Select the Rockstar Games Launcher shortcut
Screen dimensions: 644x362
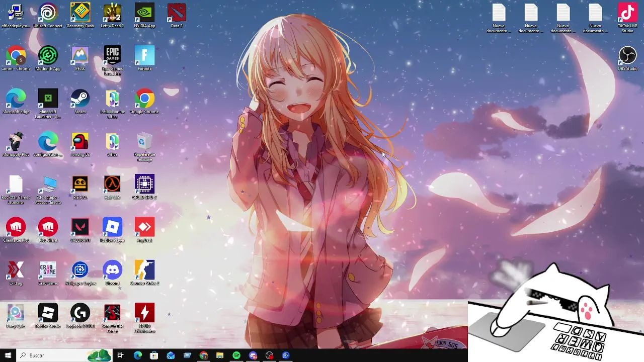click(x=16, y=190)
